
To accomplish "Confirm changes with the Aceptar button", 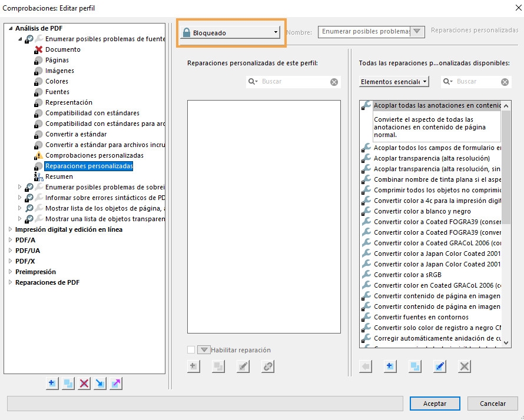I will (435, 404).
